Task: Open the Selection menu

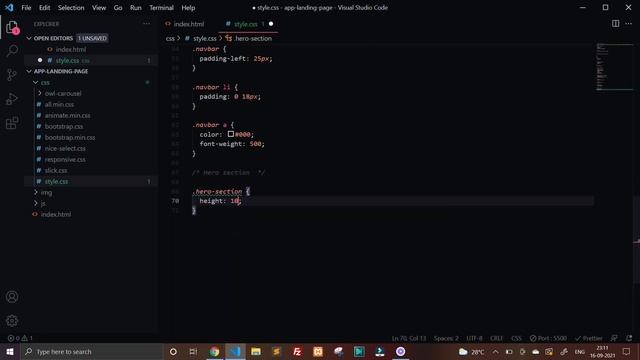Action: pyautogui.click(x=71, y=7)
